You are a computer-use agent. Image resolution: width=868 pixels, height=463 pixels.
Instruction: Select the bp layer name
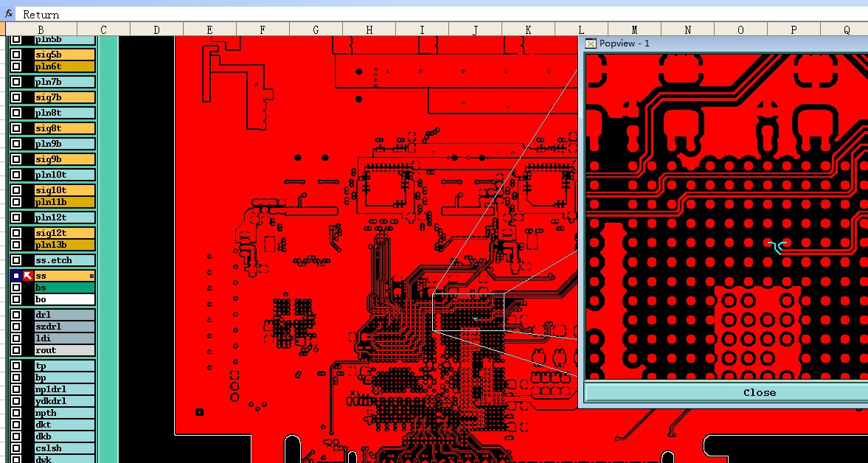(64, 377)
